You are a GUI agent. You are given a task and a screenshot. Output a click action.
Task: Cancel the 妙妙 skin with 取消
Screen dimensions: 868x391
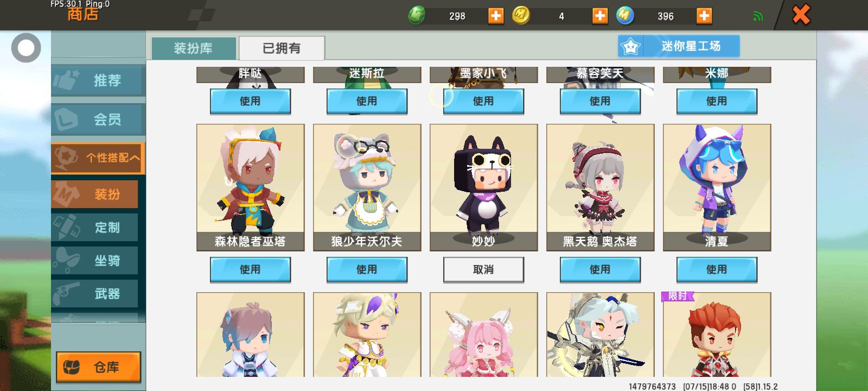pos(483,269)
